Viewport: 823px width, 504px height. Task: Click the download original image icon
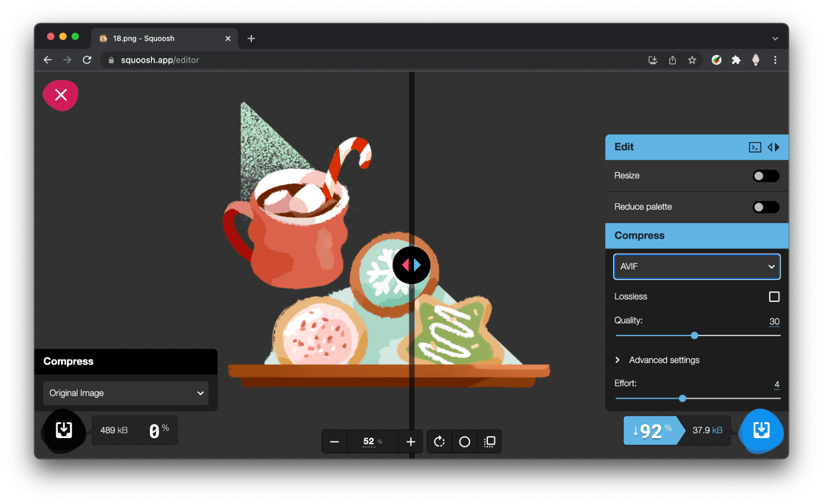click(x=63, y=429)
